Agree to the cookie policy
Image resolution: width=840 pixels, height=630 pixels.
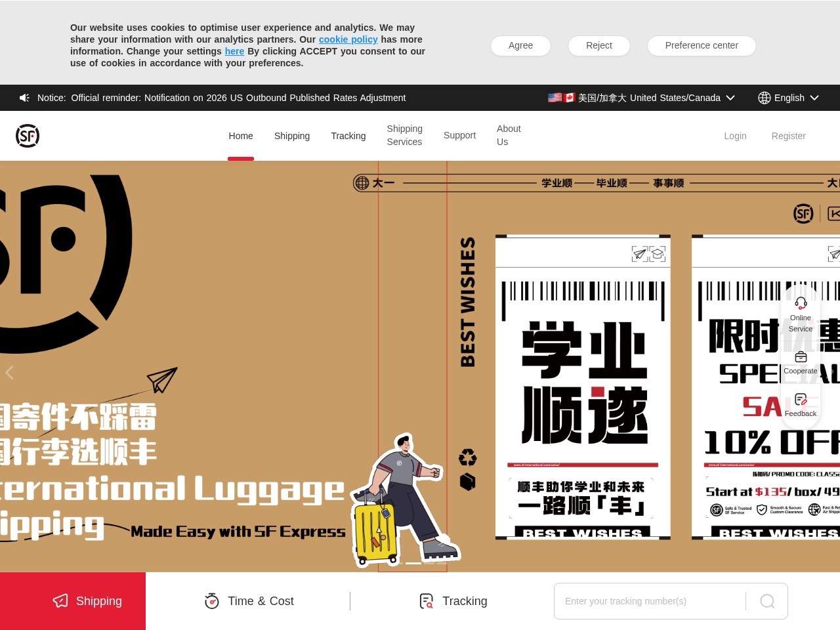point(520,45)
